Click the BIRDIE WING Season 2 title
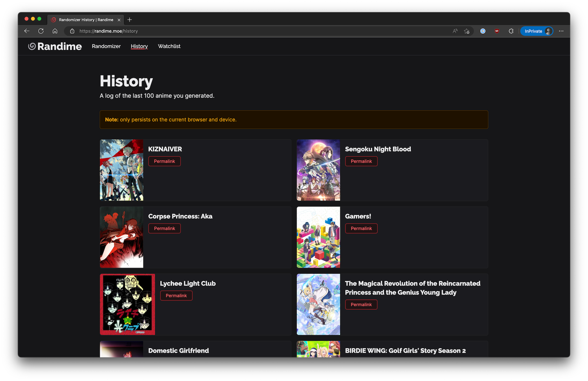Image resolution: width=588 pixels, height=381 pixels. point(405,351)
